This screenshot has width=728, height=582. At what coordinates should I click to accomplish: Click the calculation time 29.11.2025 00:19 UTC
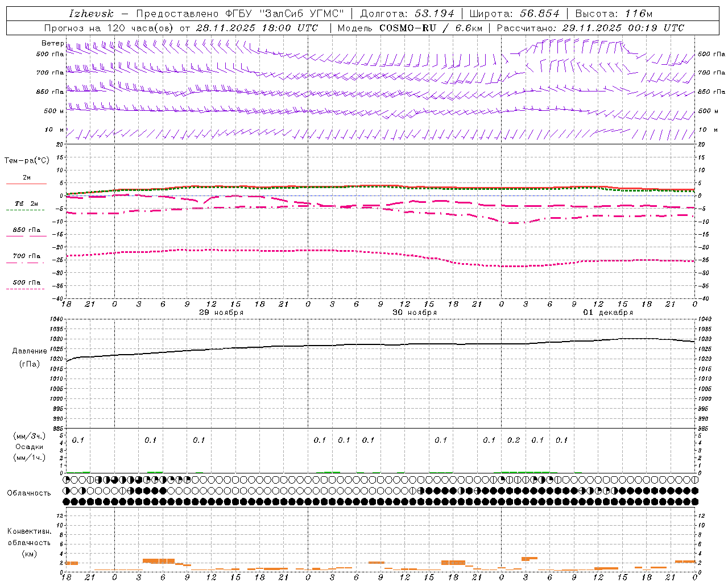623,28
